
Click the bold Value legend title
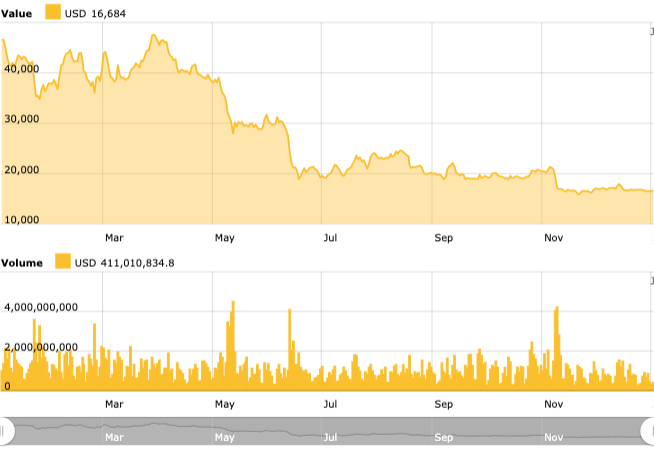[20, 12]
